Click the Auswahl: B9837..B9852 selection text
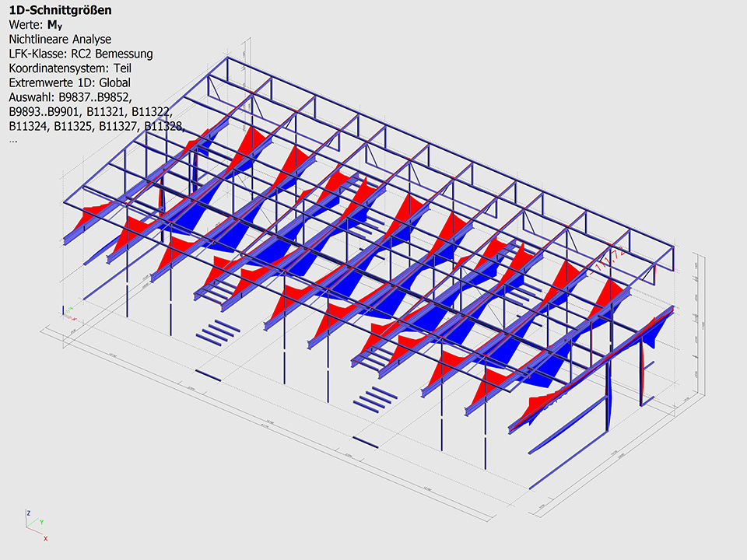The width and height of the screenshot is (747, 560). [x=70, y=97]
